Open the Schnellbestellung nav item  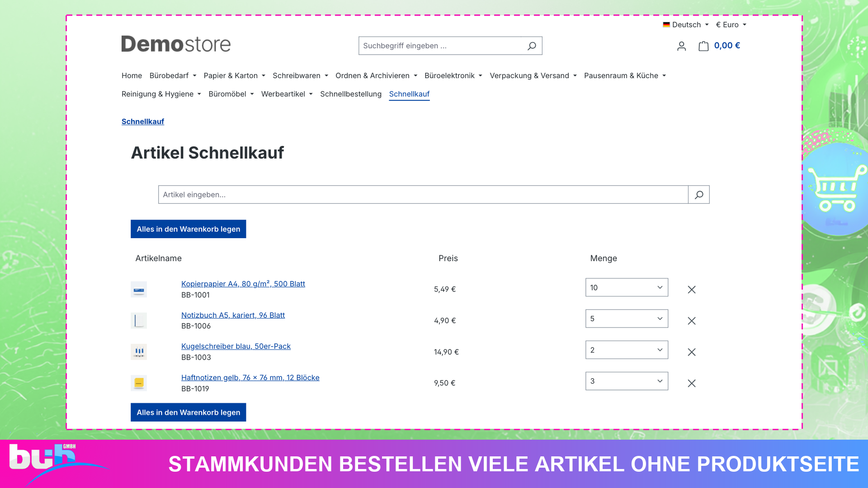[351, 94]
